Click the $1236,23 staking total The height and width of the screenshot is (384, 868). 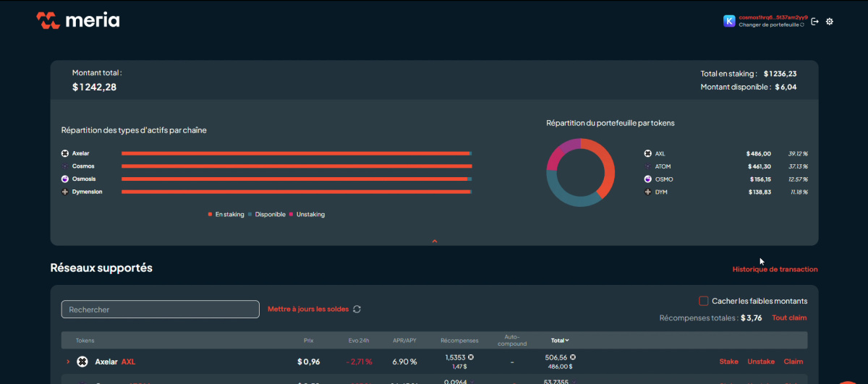(x=780, y=73)
